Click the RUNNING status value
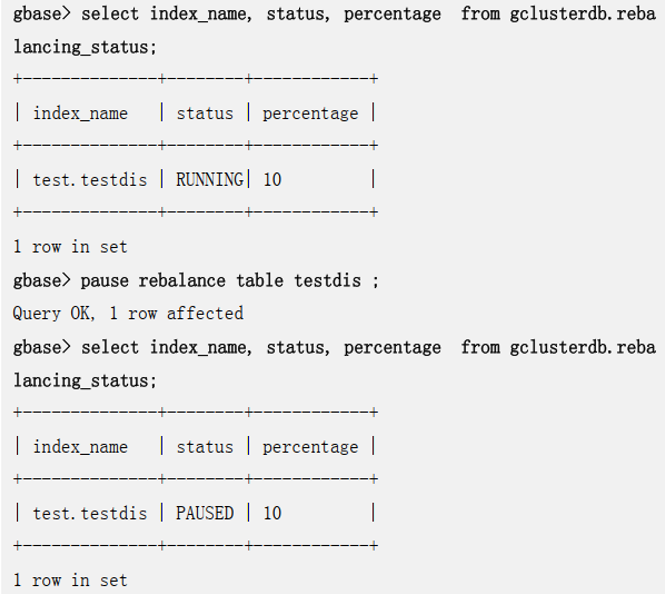665x594 pixels. pos(209,180)
